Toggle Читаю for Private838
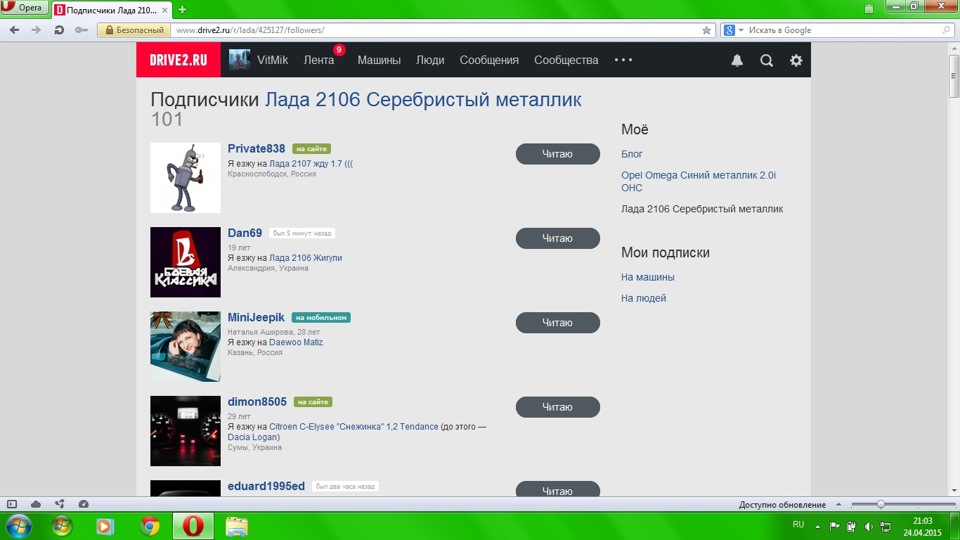 557,154
